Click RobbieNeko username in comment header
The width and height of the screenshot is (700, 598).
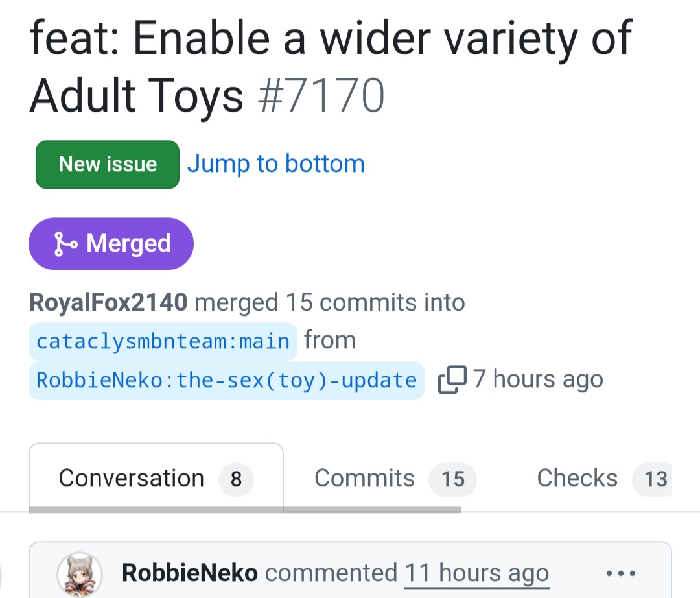[x=189, y=573]
